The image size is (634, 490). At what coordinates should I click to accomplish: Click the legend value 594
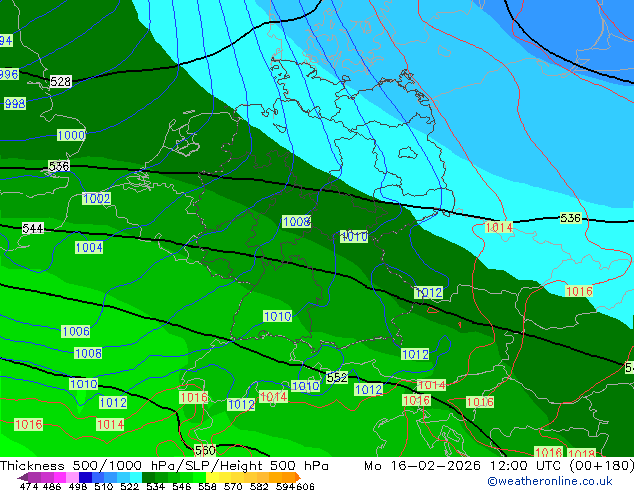point(285,486)
